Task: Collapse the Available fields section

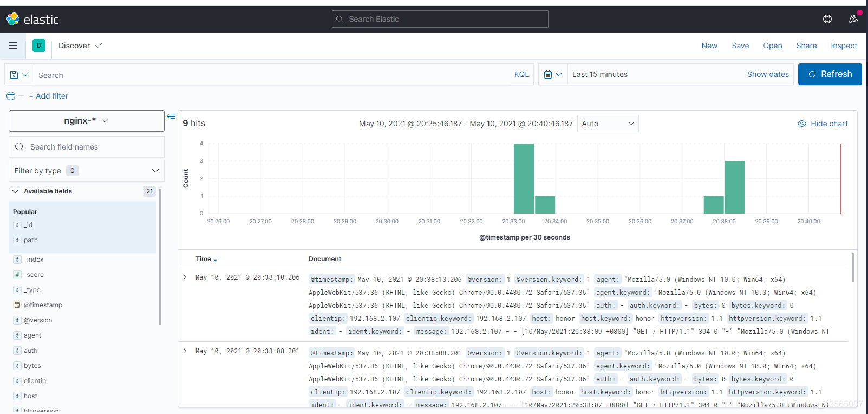Action: pos(15,191)
